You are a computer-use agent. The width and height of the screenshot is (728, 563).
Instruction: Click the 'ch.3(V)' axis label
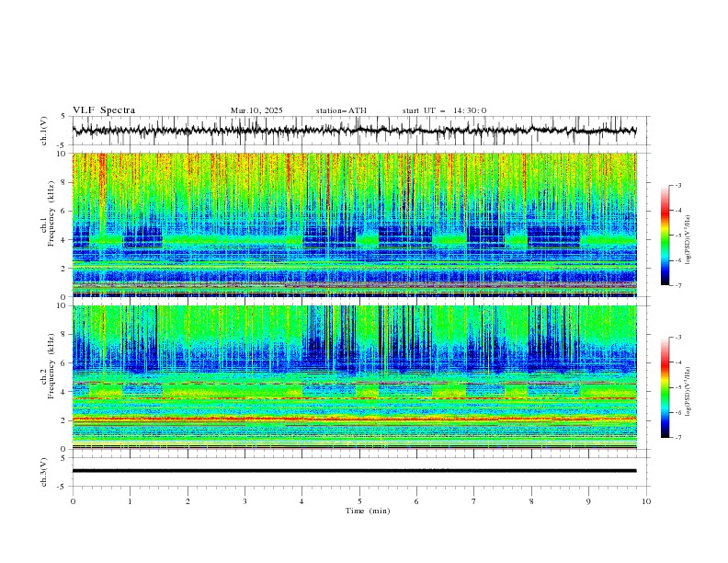44,472
